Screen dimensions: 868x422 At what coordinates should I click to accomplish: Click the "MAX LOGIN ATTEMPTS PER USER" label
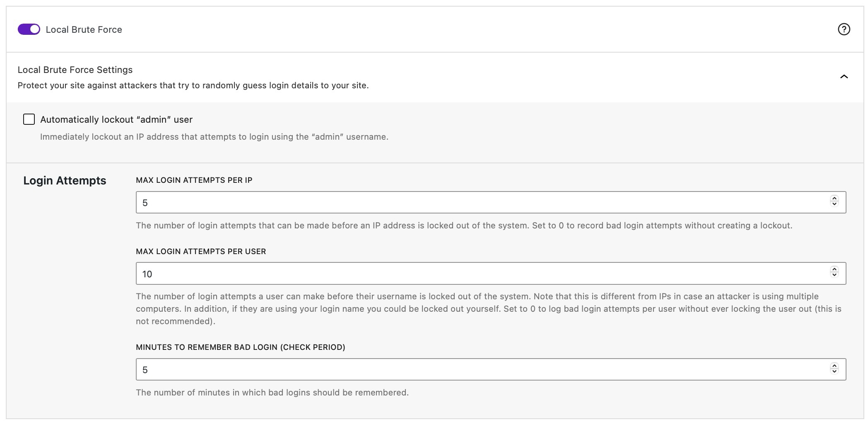coord(201,252)
